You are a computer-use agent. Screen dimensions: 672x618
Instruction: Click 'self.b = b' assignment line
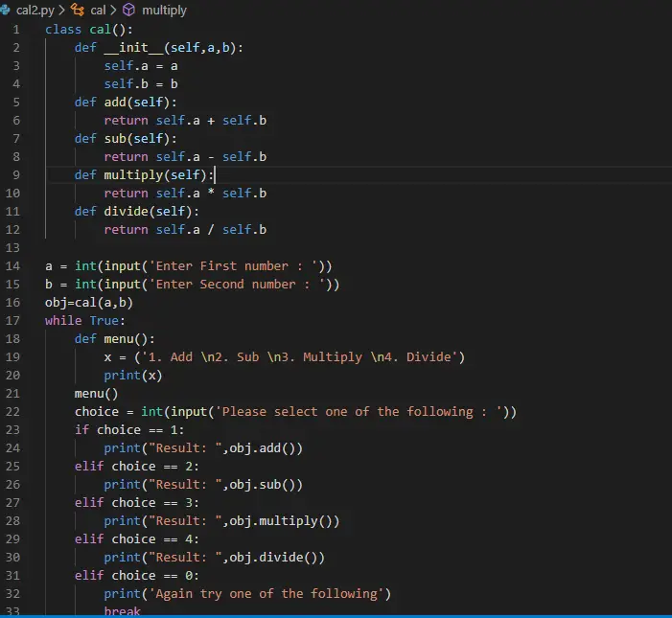pyautogui.click(x=141, y=84)
